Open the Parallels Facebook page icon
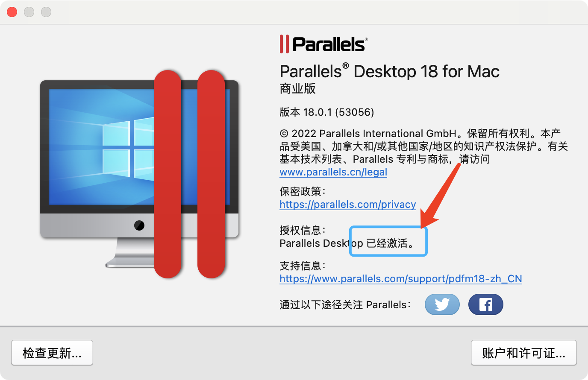This screenshot has height=380, width=588. 486,304
